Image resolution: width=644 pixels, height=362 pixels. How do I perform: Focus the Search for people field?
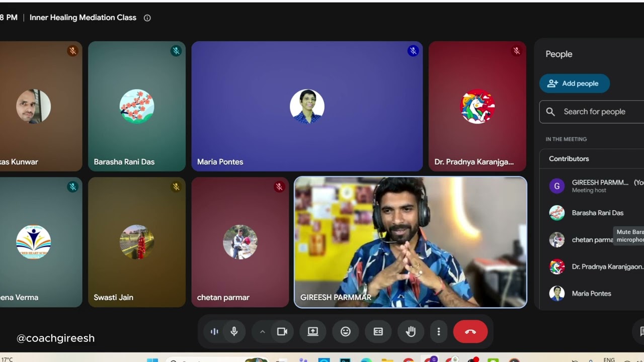[x=592, y=112]
